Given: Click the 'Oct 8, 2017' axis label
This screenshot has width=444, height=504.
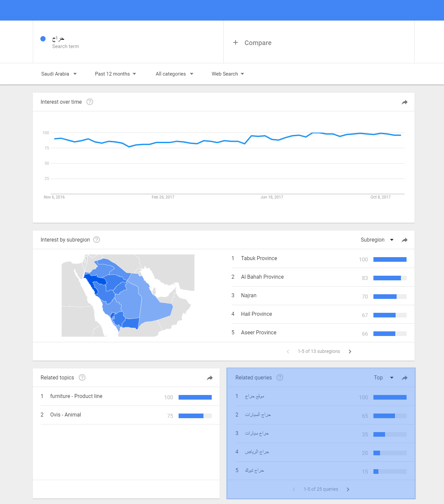Looking at the screenshot, I should coord(380,197).
